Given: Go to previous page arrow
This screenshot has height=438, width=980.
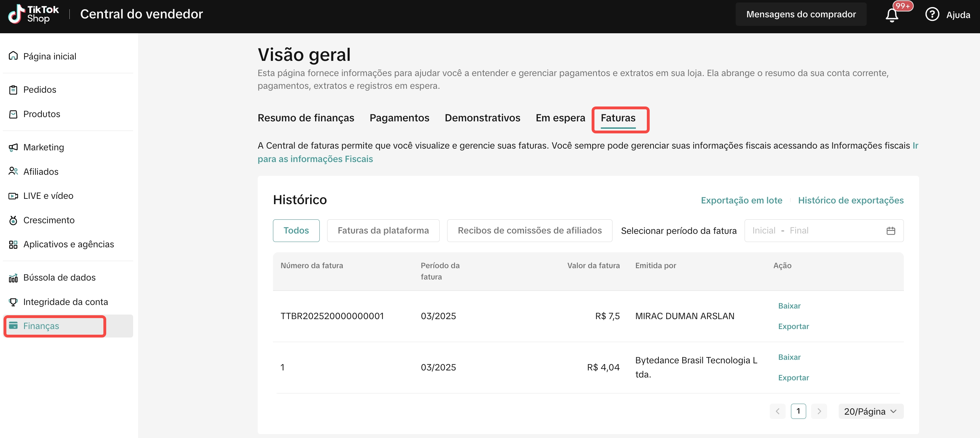Looking at the screenshot, I should 777,411.
